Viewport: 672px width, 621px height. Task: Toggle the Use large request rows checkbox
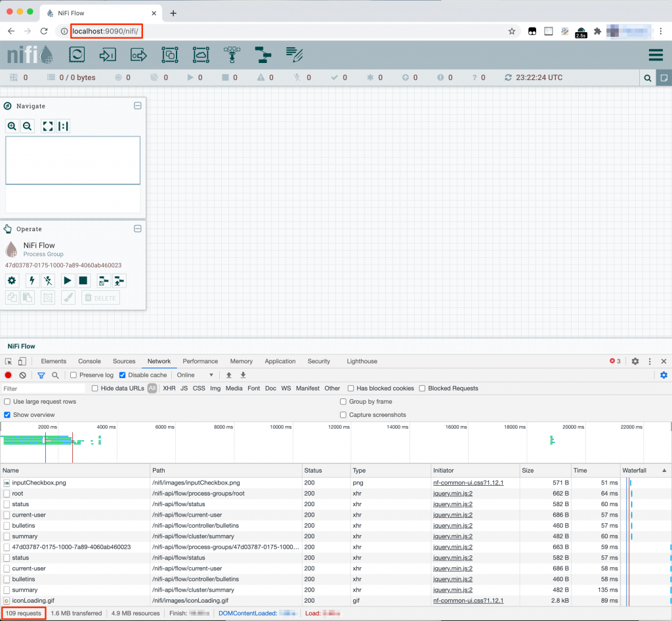tap(7, 402)
